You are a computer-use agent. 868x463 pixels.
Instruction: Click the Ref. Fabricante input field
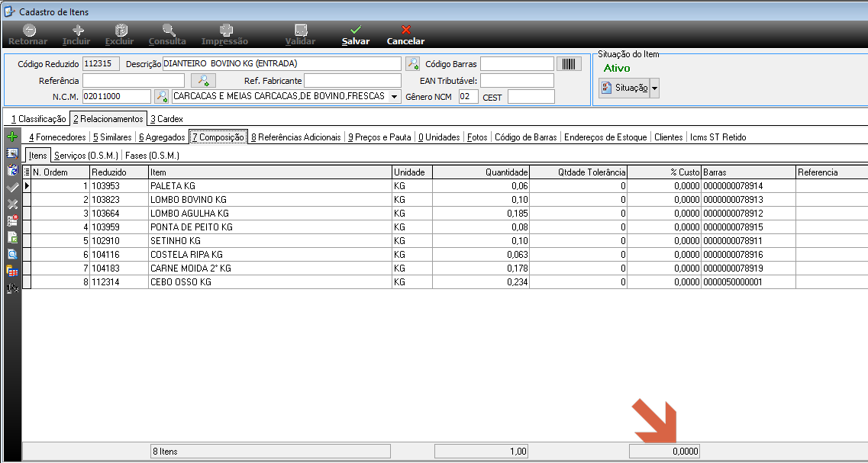(x=353, y=81)
